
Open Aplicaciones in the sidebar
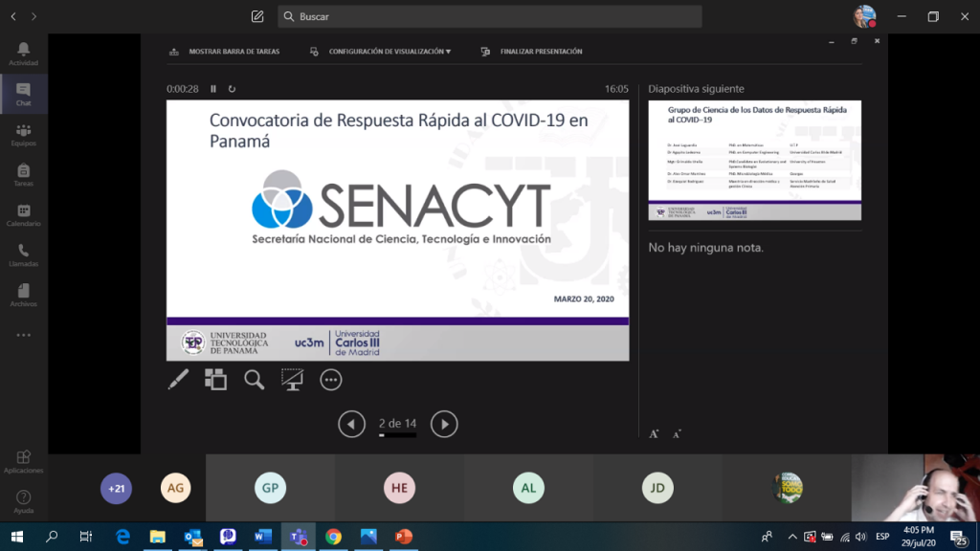23,462
